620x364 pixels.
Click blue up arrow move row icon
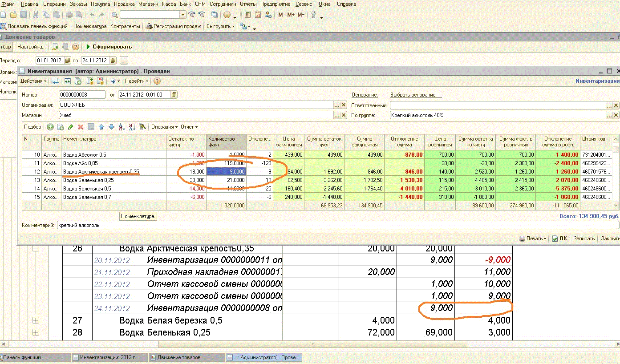(x=101, y=127)
